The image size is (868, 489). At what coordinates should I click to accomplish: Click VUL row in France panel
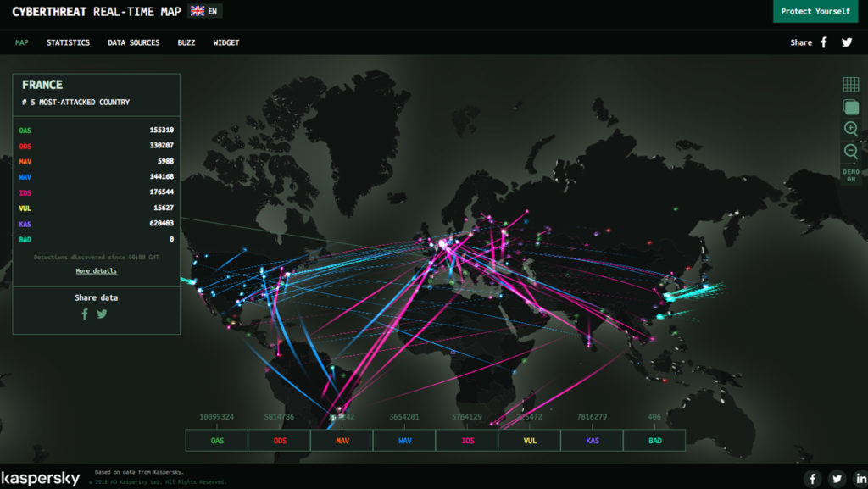tap(97, 208)
